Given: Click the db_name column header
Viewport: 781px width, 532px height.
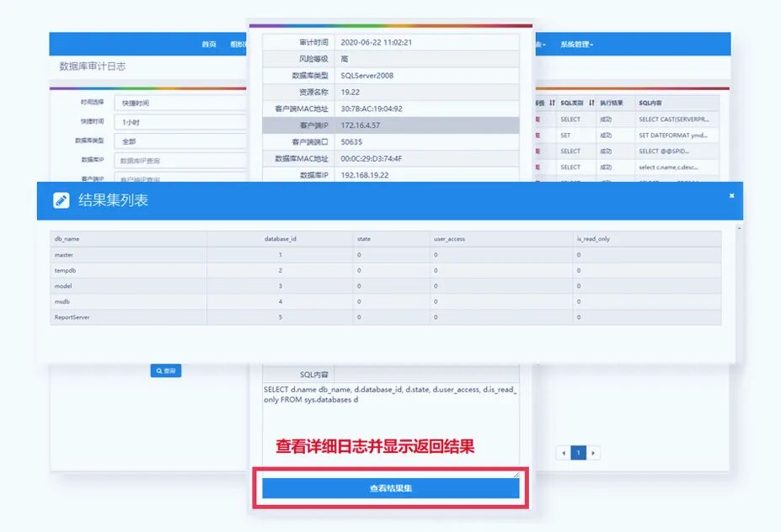Looking at the screenshot, I should point(67,238).
